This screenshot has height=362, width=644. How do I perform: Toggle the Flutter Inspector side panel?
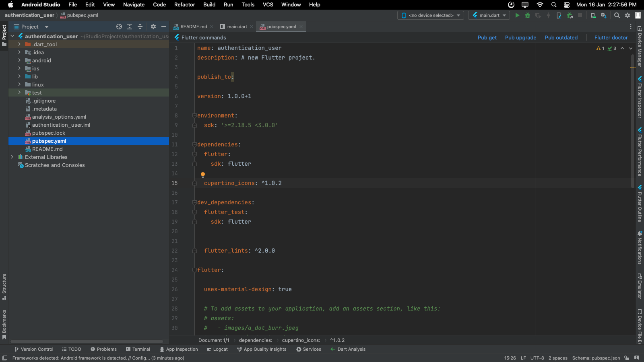click(640, 98)
